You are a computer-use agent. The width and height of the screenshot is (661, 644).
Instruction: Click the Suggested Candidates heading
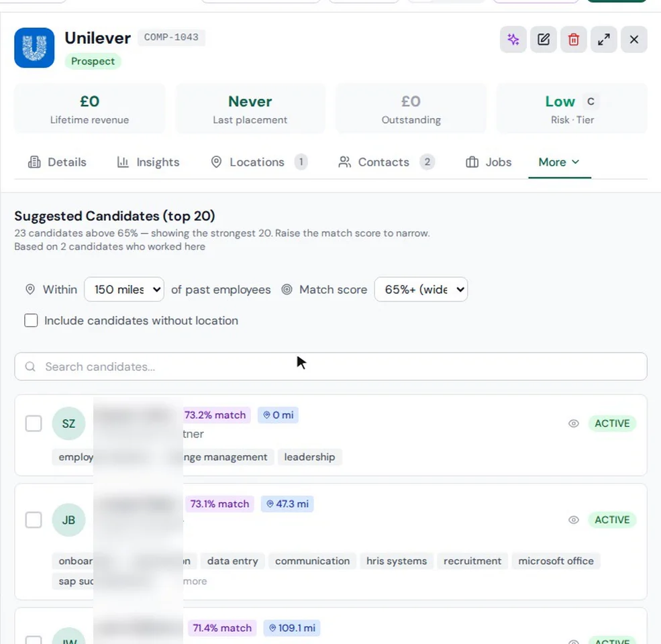click(x=115, y=216)
